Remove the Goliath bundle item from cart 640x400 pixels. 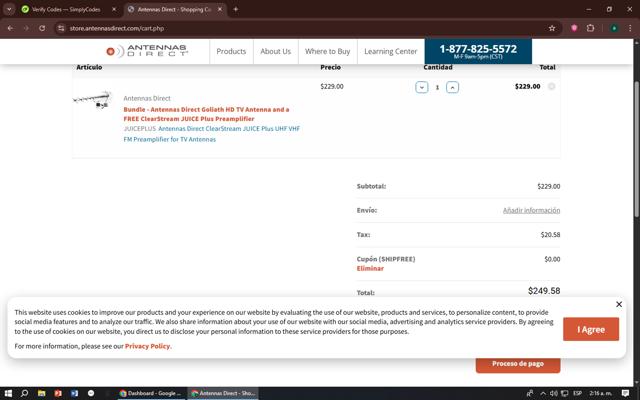pos(551,86)
